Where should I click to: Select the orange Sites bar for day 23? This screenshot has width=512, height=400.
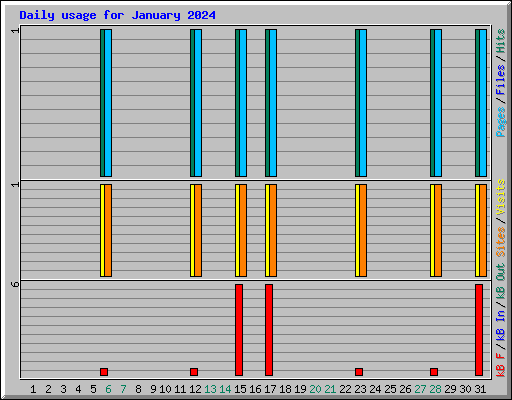click(x=363, y=230)
